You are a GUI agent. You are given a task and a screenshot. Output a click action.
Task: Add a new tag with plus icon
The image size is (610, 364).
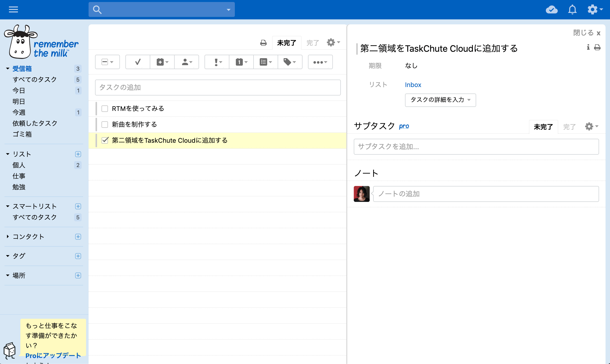[78, 256]
